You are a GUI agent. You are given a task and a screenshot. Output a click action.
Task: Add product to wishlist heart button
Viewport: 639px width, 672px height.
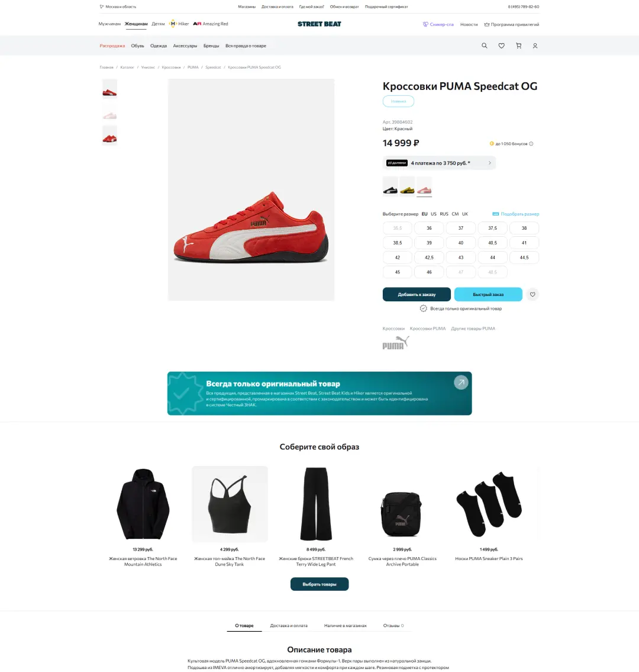pyautogui.click(x=532, y=294)
